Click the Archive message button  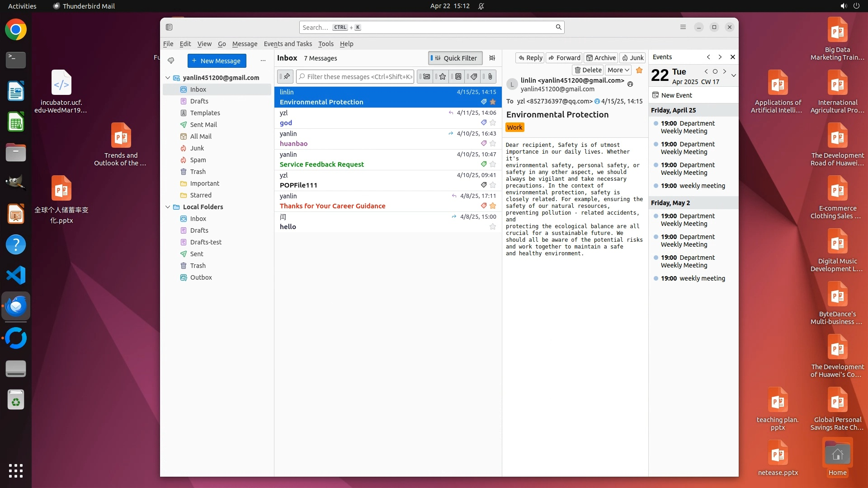click(601, 58)
